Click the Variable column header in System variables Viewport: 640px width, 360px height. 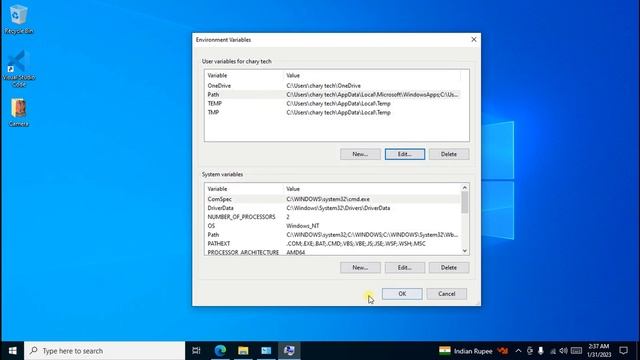click(244, 189)
